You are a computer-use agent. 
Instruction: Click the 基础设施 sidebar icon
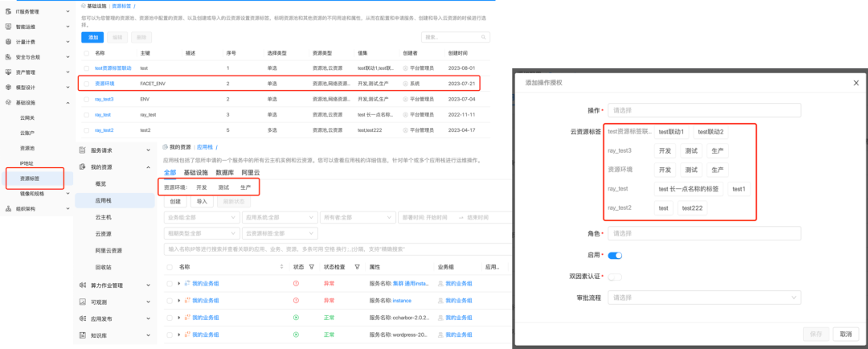pos(8,102)
